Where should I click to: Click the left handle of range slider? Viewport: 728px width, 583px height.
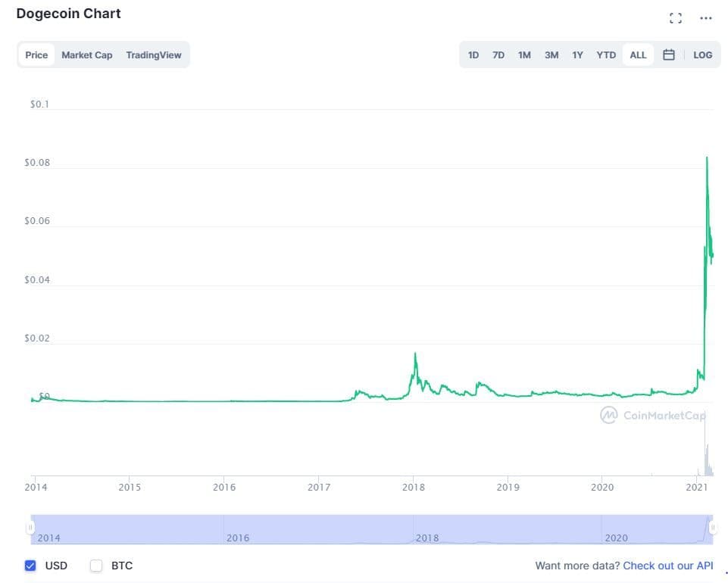(x=31, y=527)
